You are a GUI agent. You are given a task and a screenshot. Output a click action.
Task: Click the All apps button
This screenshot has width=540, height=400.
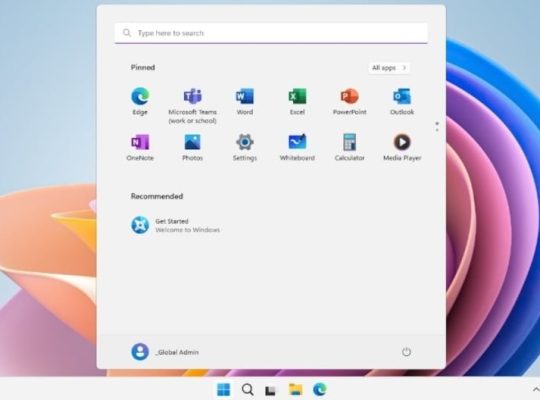pyautogui.click(x=389, y=68)
